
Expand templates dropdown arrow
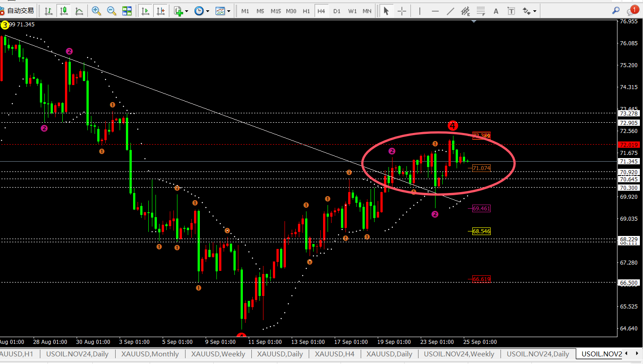tap(229, 11)
